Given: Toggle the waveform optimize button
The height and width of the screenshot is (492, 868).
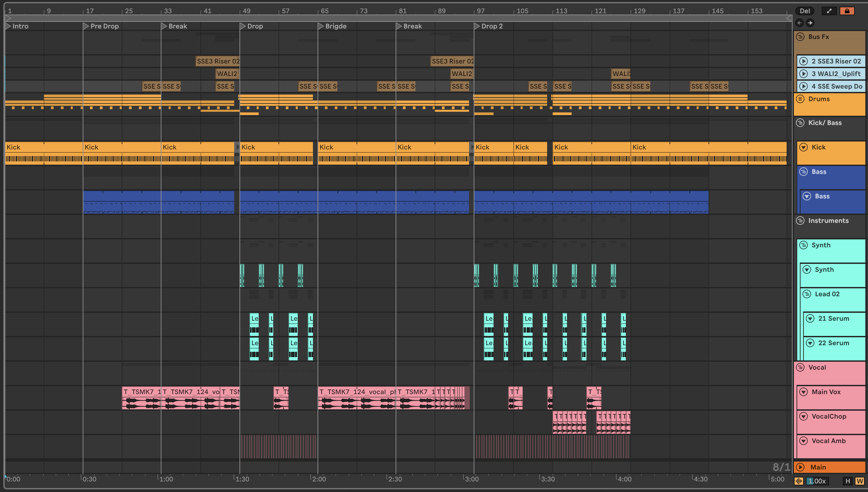Looking at the screenshot, I should pos(799,481).
